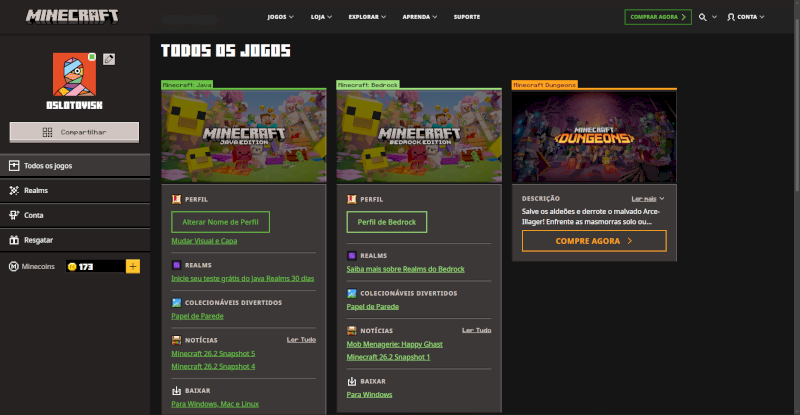Screen dimensions: 800x415
Task: Select Resgatar in the sidebar
Action: (x=75, y=240)
